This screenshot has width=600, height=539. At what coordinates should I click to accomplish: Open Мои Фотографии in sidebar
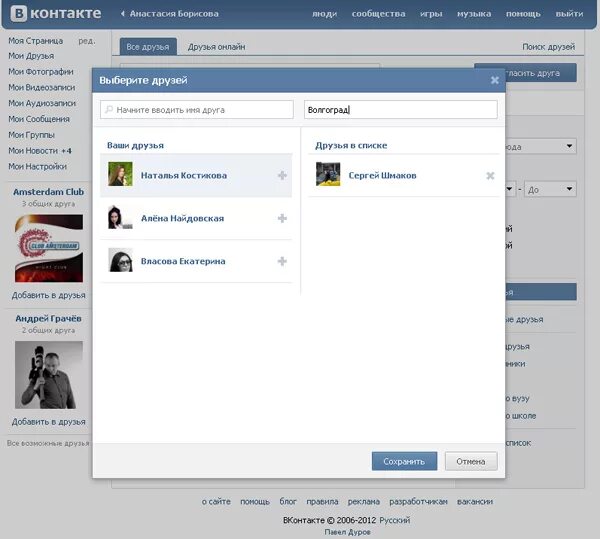(x=41, y=72)
